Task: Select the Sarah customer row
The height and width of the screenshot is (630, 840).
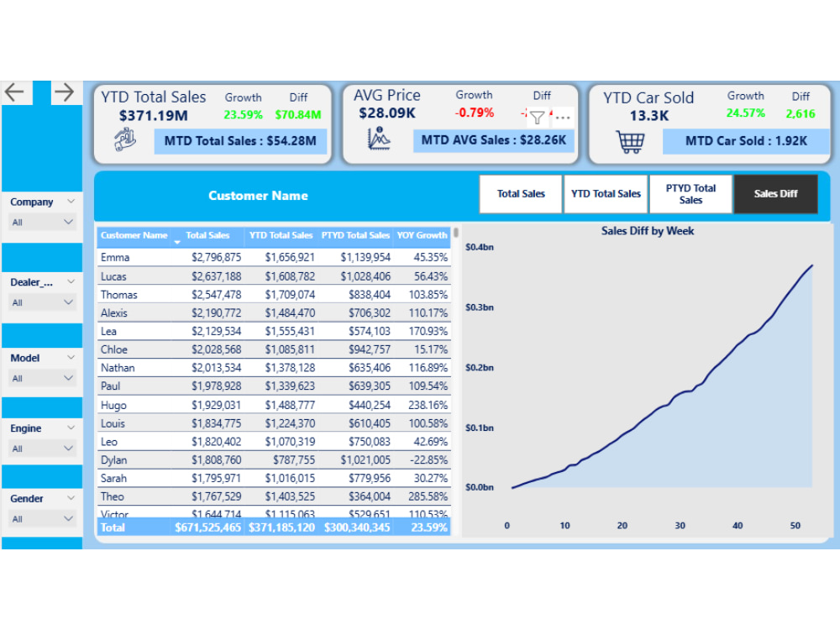Action: point(274,478)
